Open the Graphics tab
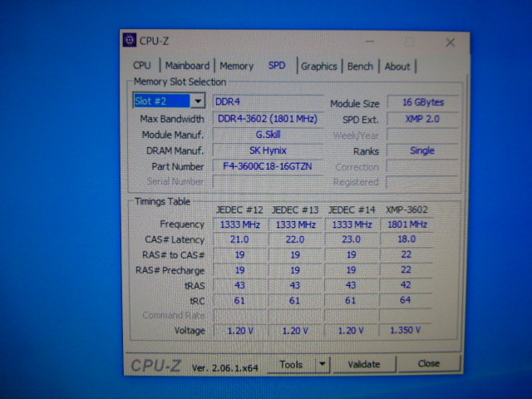The width and height of the screenshot is (532, 399). click(319, 66)
